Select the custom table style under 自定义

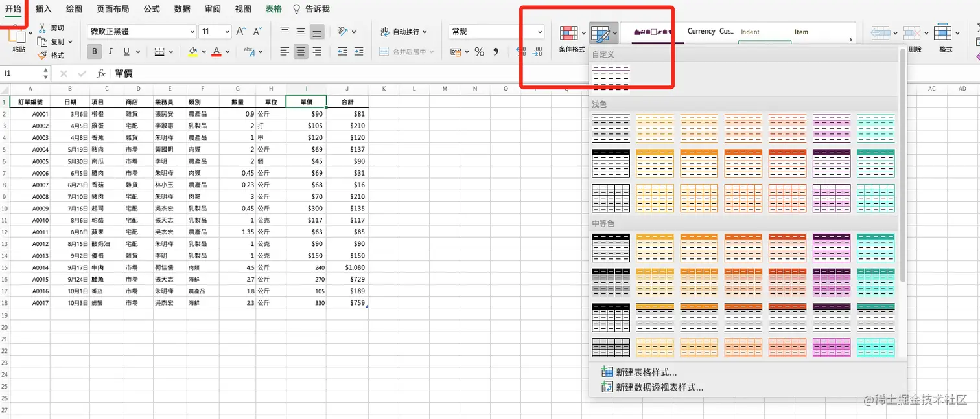(x=611, y=78)
